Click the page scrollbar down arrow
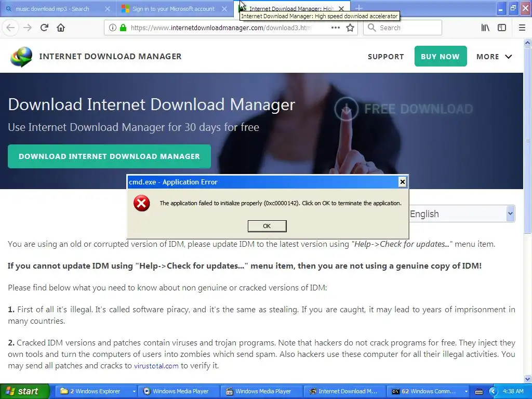Screen dimensions: 532x399 point(527,379)
